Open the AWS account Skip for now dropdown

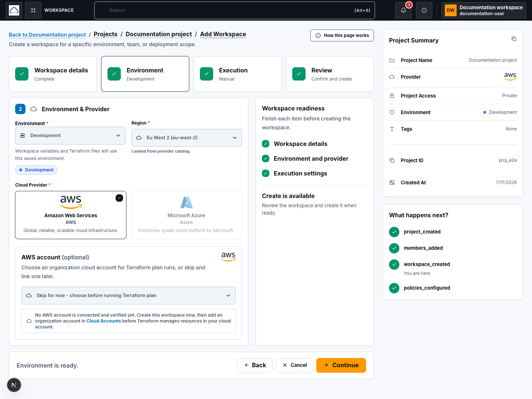[129, 296]
